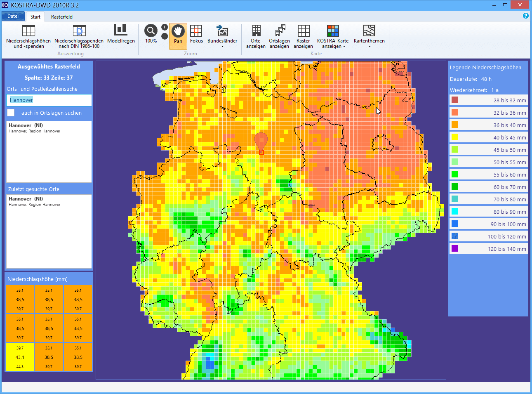The image size is (532, 394).
Task: Click the Wiederkehrzeit 1 a label
Action: click(474, 90)
